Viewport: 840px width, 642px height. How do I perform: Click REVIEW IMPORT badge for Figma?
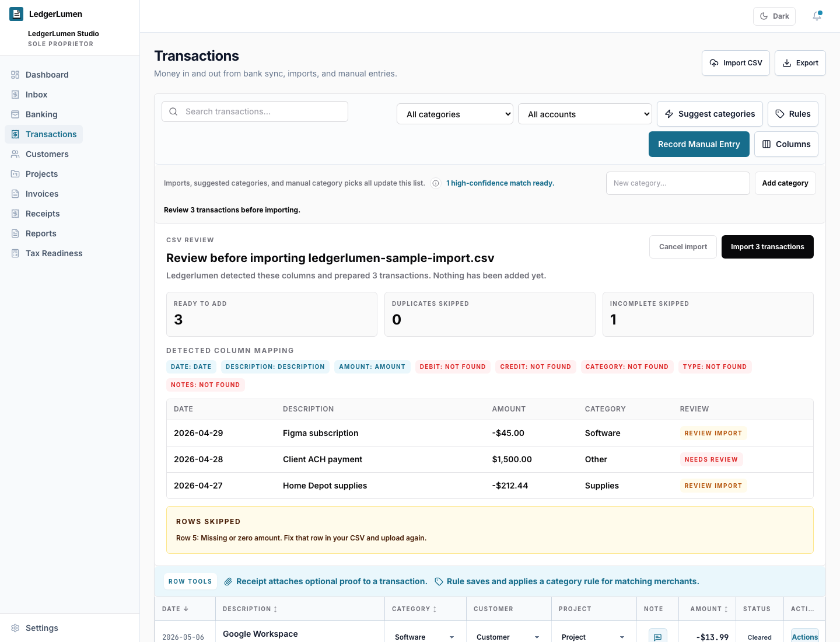coord(713,433)
